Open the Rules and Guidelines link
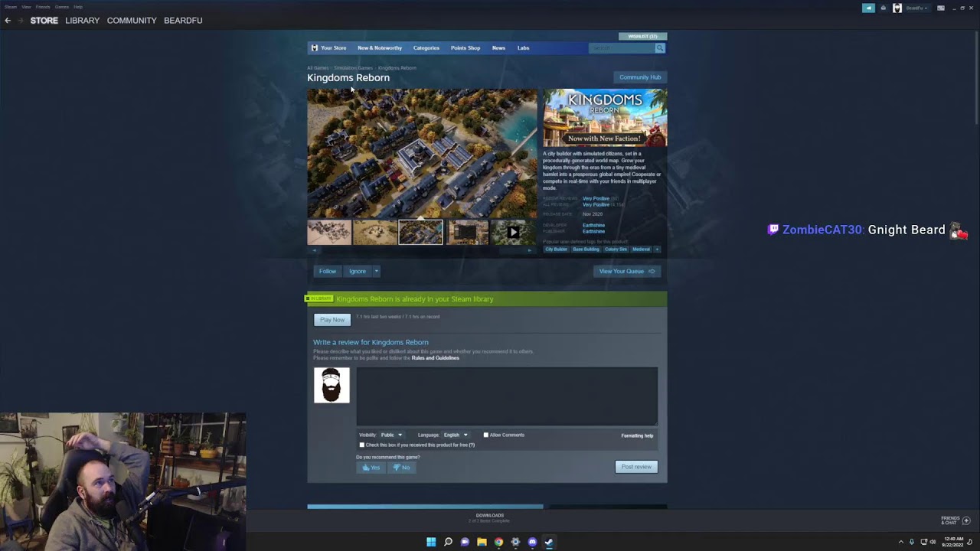This screenshot has height=551, width=980. (436, 358)
